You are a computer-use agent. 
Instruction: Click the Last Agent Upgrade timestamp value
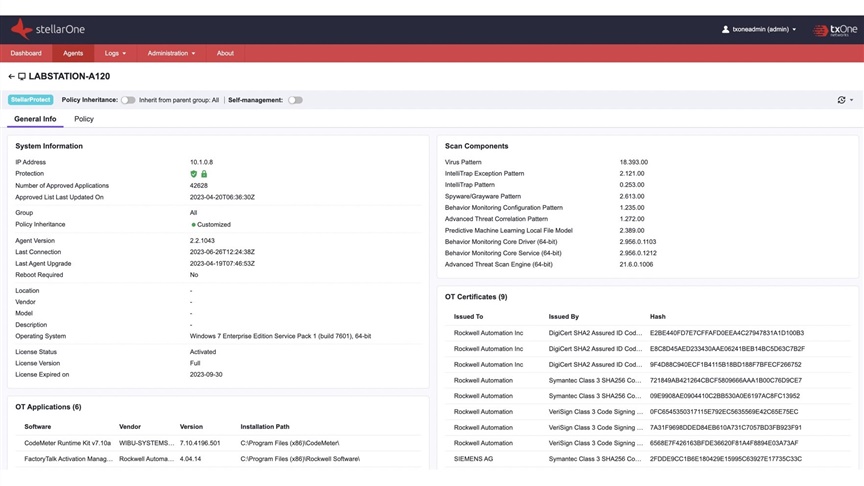[x=222, y=263]
